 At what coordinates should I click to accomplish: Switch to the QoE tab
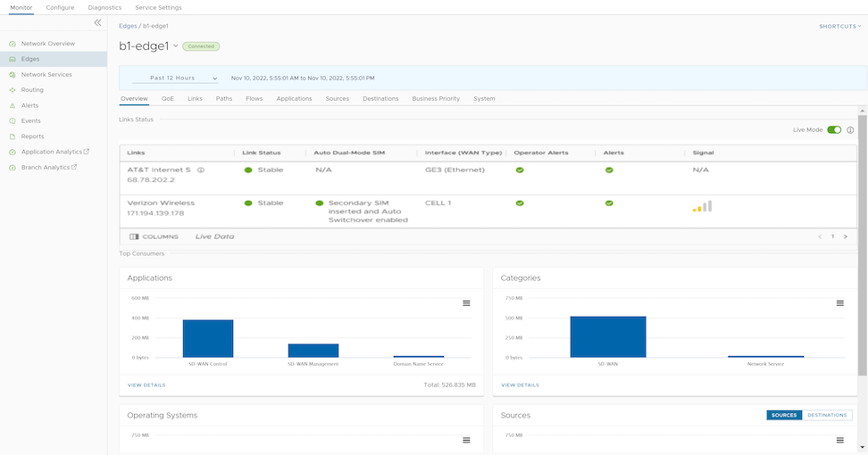click(x=168, y=98)
